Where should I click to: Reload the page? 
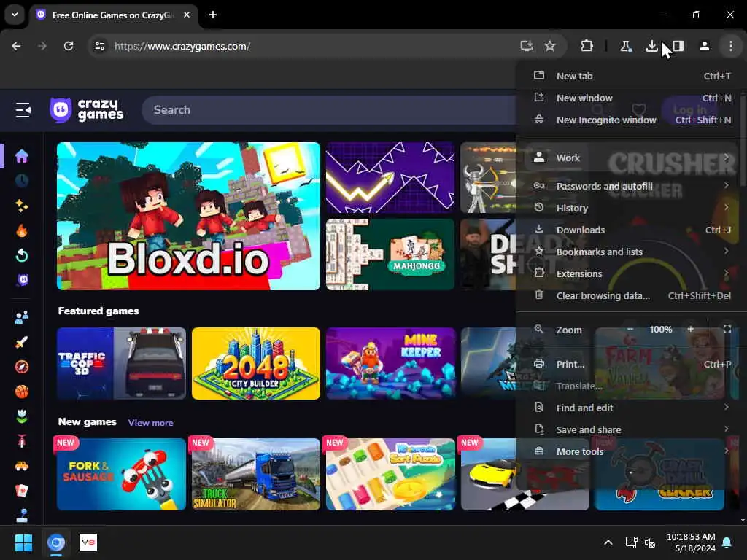[69, 46]
